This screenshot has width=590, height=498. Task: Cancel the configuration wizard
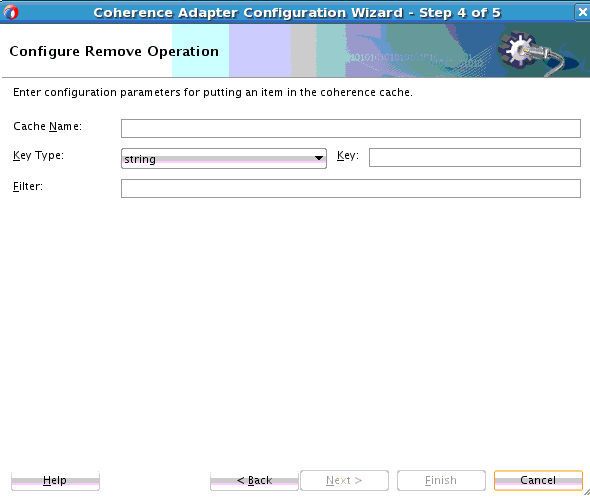click(538, 480)
